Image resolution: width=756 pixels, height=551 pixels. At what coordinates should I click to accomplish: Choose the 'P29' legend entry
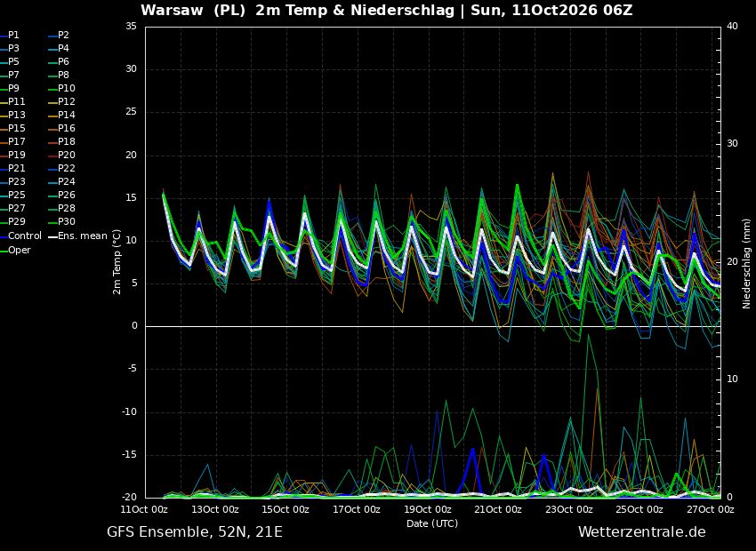click(13, 221)
